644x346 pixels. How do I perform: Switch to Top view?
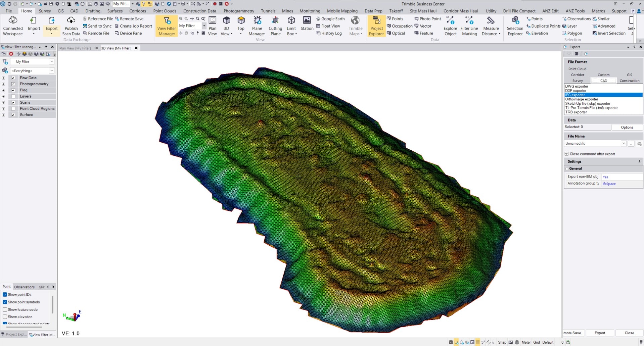pos(241,26)
